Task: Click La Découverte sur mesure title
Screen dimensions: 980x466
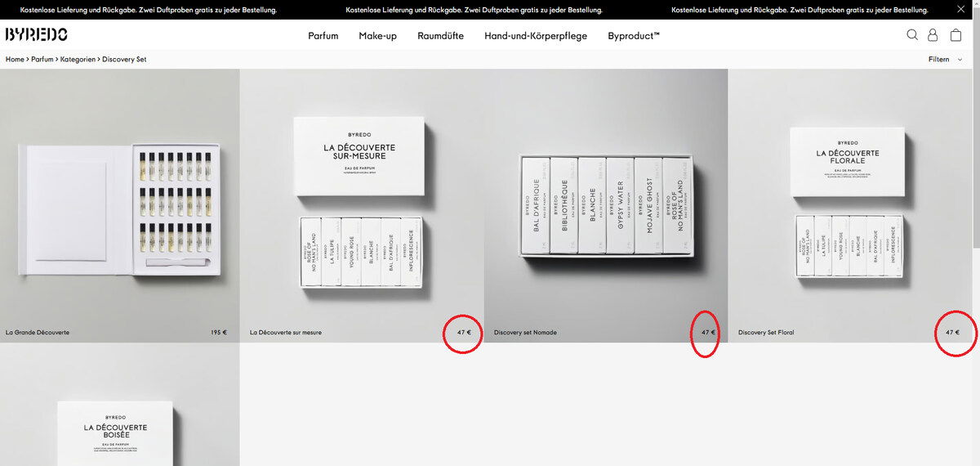Action: coord(286,333)
